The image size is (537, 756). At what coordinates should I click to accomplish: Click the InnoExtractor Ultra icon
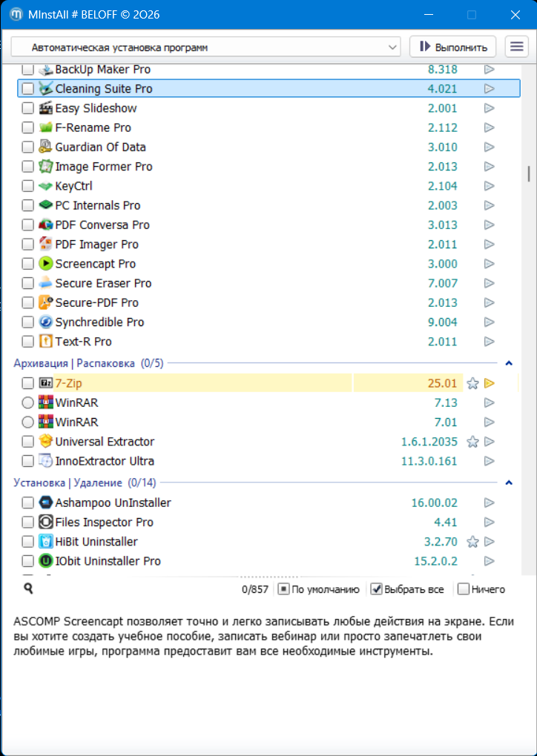coord(45,461)
